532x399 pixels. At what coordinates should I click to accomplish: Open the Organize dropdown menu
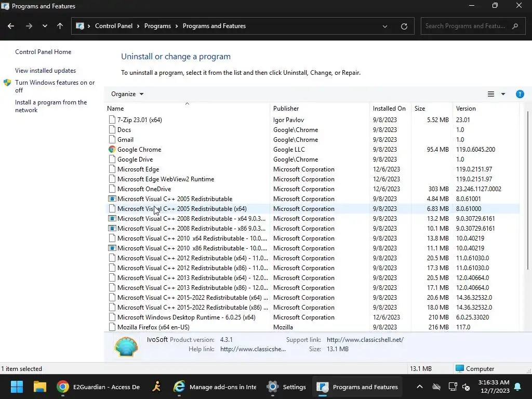coord(127,94)
